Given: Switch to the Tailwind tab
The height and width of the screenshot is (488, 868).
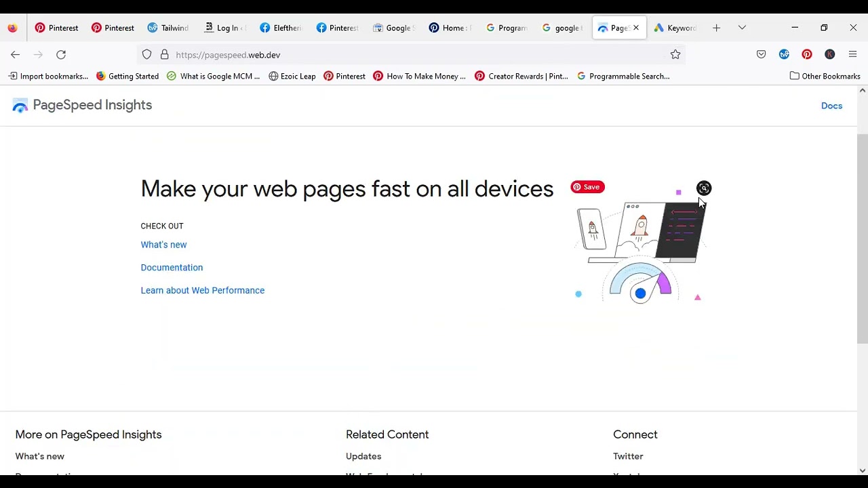Looking at the screenshot, I should click(168, 28).
